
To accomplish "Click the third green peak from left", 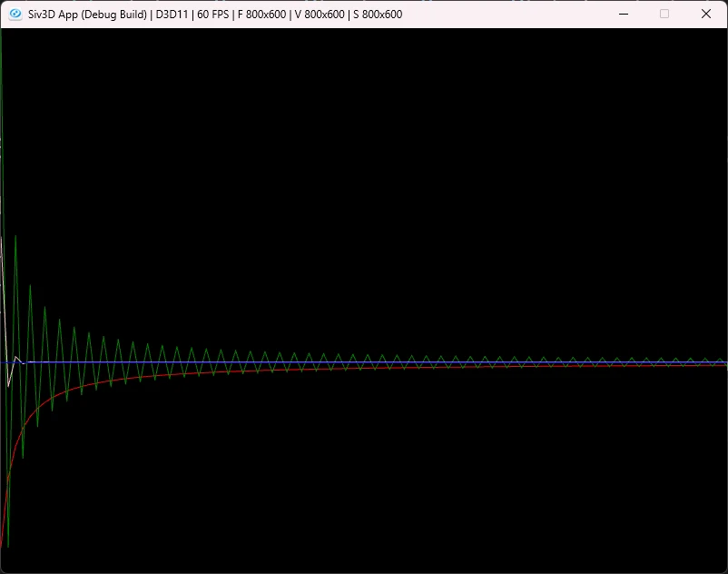I will (x=44, y=308).
